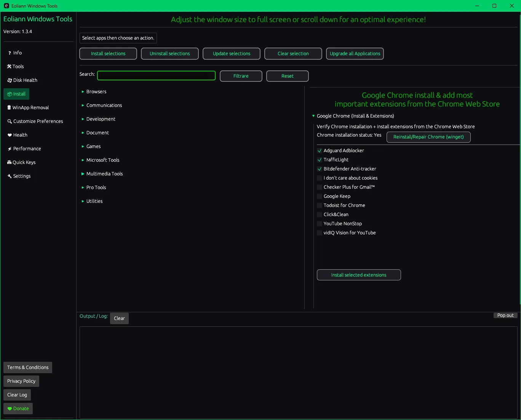Click Upgrade all Applications button

(x=355, y=54)
